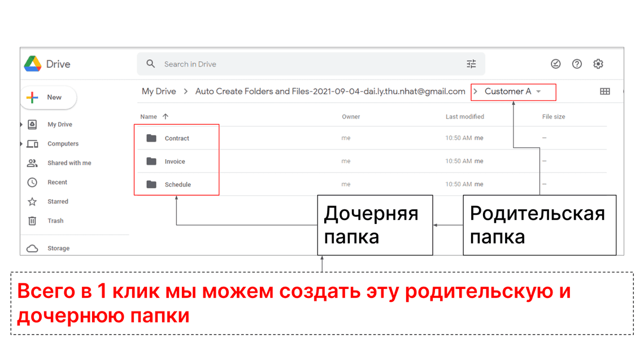This screenshot has height=351, width=644.
Task: Select Shared with me in sidebar
Action: (69, 163)
